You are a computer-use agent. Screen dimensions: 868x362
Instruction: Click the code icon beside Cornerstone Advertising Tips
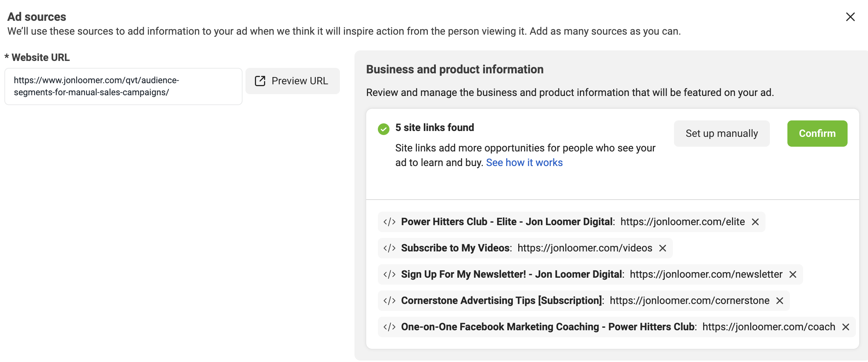click(390, 301)
